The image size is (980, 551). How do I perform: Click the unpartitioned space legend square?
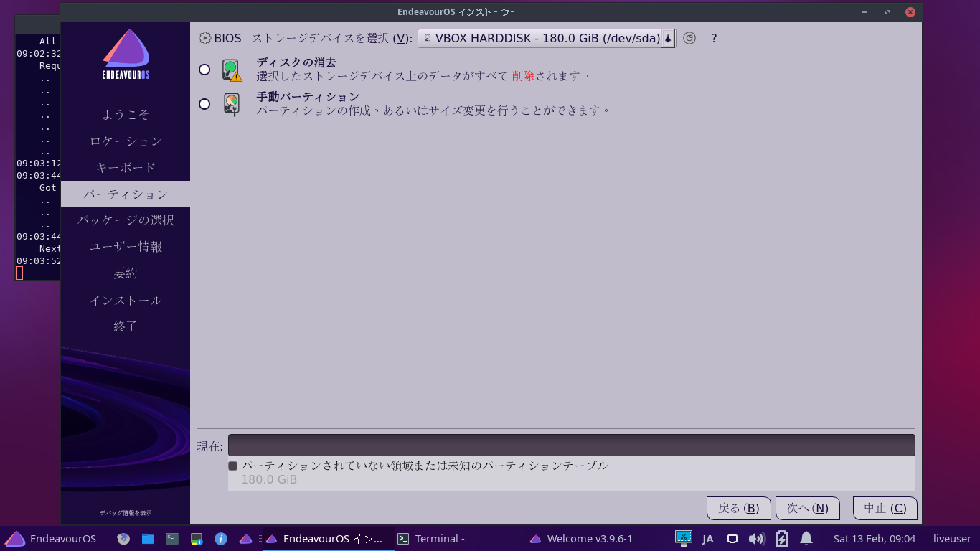point(232,466)
